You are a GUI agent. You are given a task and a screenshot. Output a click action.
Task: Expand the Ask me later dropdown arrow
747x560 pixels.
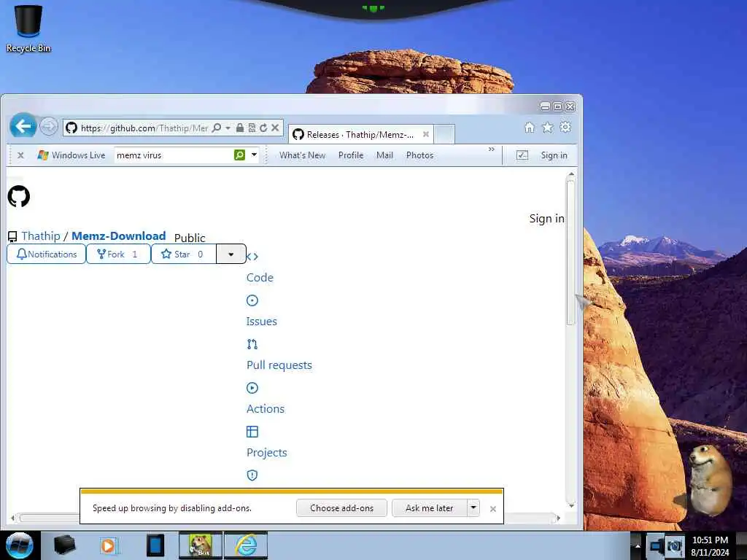(473, 508)
